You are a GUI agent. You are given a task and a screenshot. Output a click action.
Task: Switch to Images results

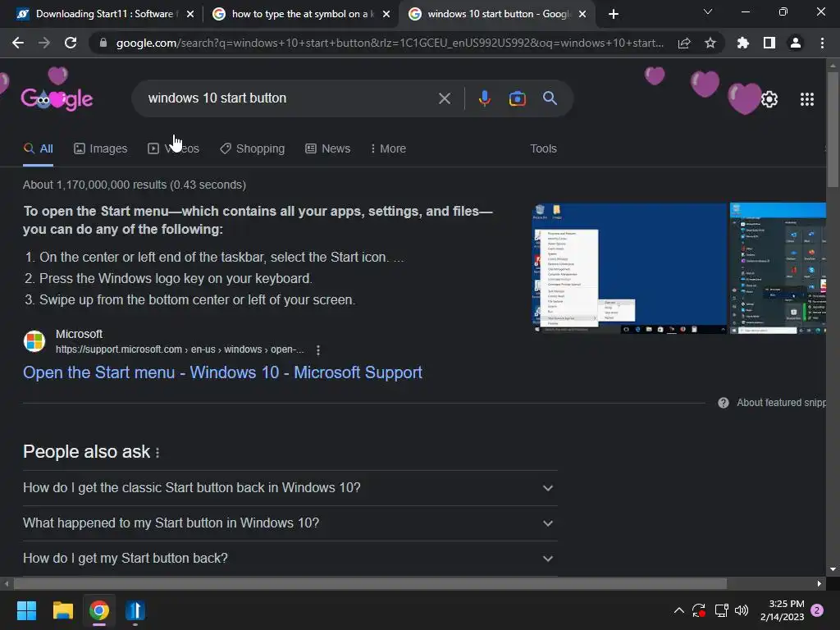coord(101,149)
